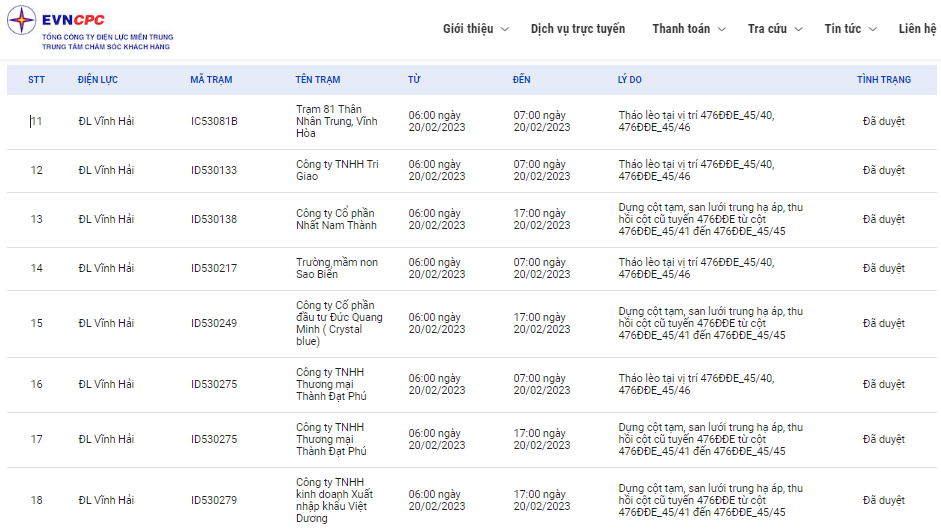941x531 pixels.
Task: Open the Liên hệ menu item
Action: coord(916,29)
